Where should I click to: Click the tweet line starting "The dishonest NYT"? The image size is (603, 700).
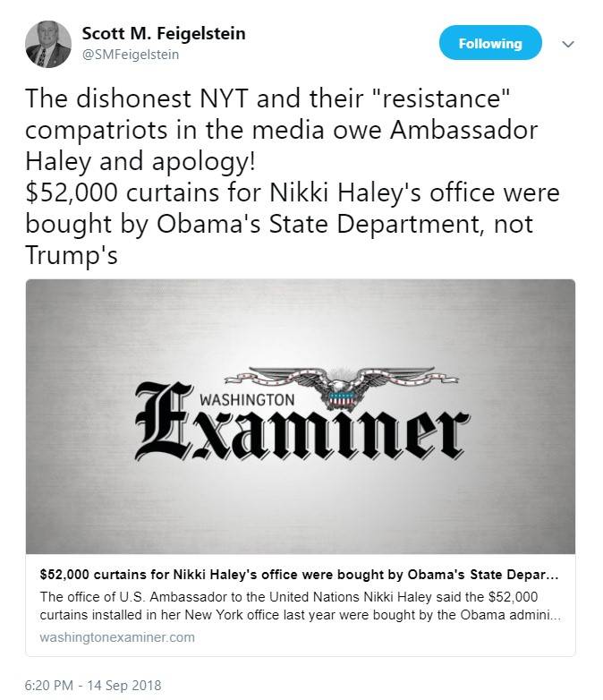(x=268, y=98)
